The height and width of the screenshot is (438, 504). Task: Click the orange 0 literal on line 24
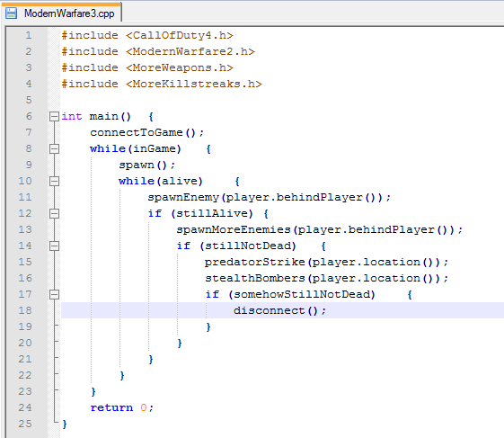(144, 407)
